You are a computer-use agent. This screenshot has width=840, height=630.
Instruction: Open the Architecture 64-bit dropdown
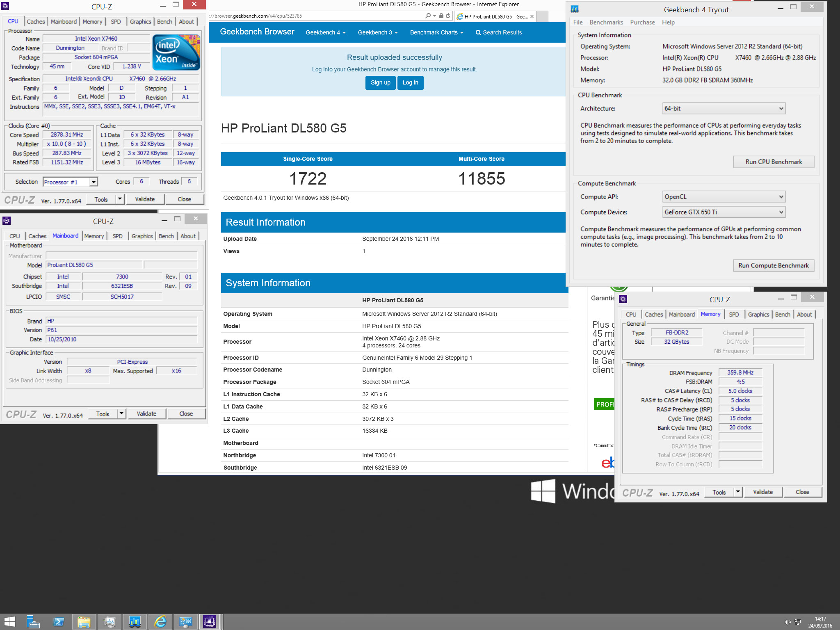pos(724,109)
